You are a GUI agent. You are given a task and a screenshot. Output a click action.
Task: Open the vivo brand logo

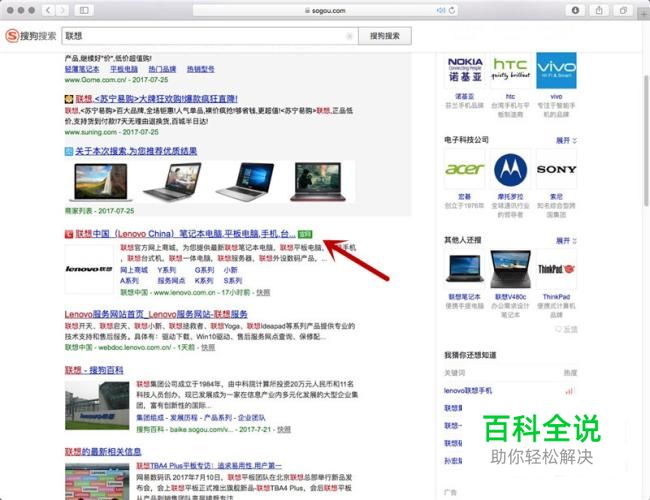pyautogui.click(x=556, y=70)
